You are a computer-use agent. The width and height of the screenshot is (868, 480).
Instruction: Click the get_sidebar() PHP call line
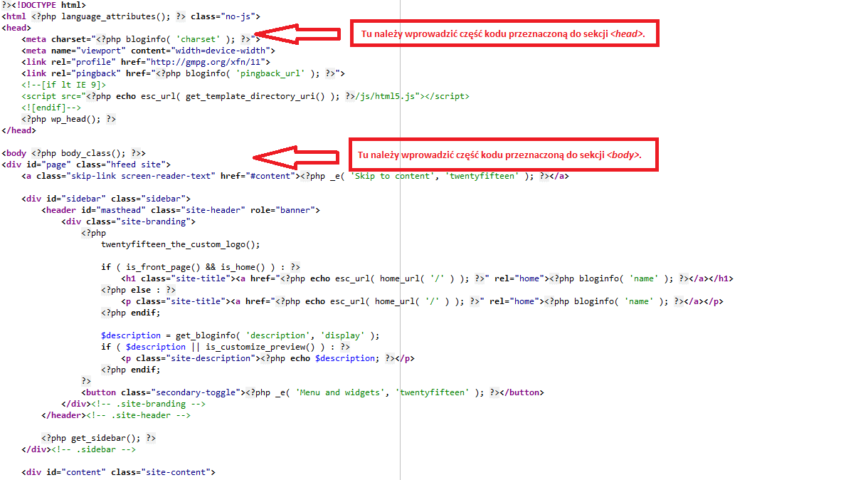coord(99,438)
